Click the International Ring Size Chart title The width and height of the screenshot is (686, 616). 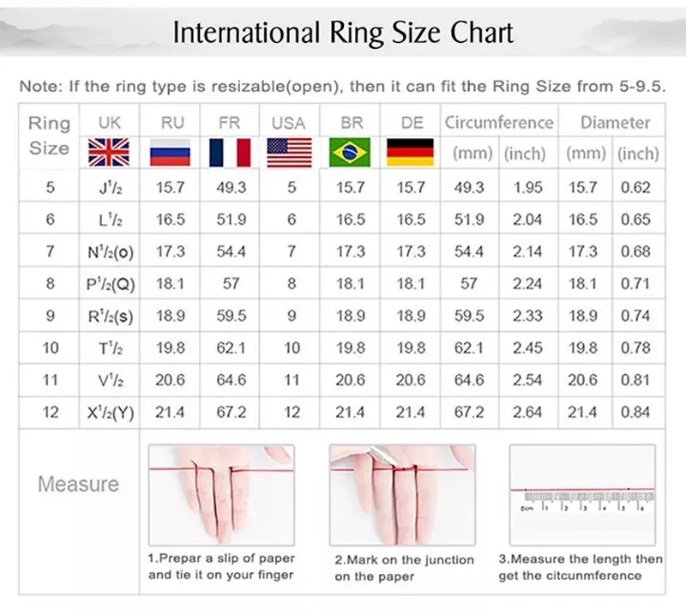(343, 33)
